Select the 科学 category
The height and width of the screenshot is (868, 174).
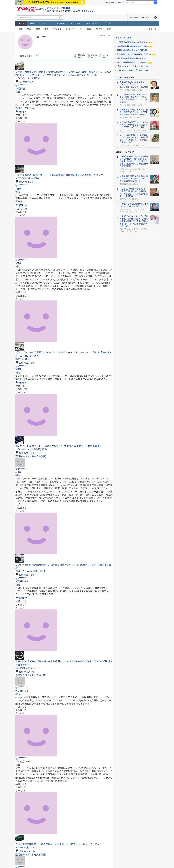[x=89, y=29]
